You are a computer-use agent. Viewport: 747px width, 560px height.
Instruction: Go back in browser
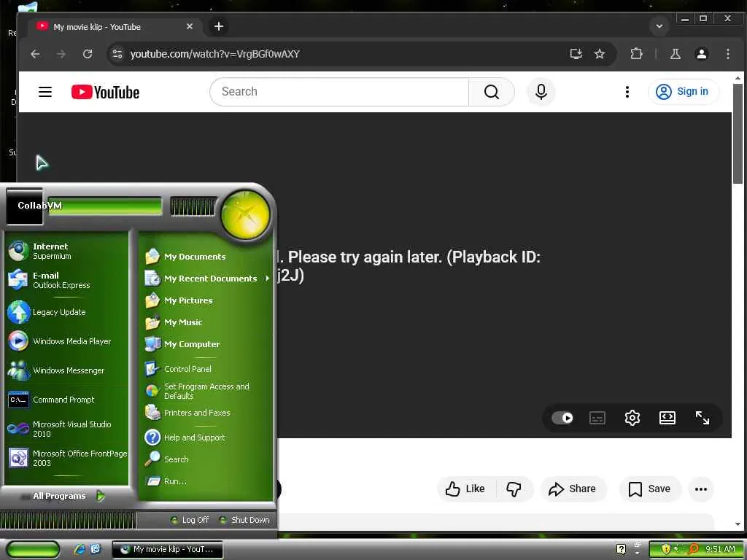35,54
